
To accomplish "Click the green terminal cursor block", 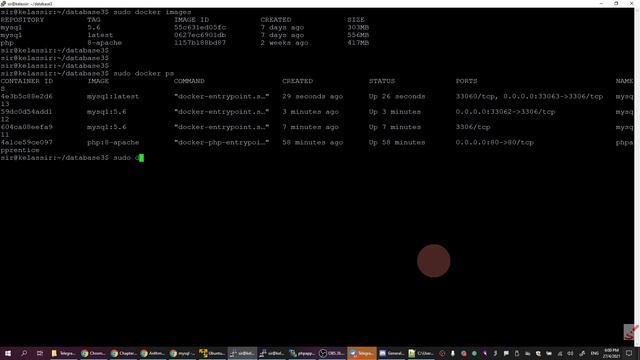I will tap(141, 158).
